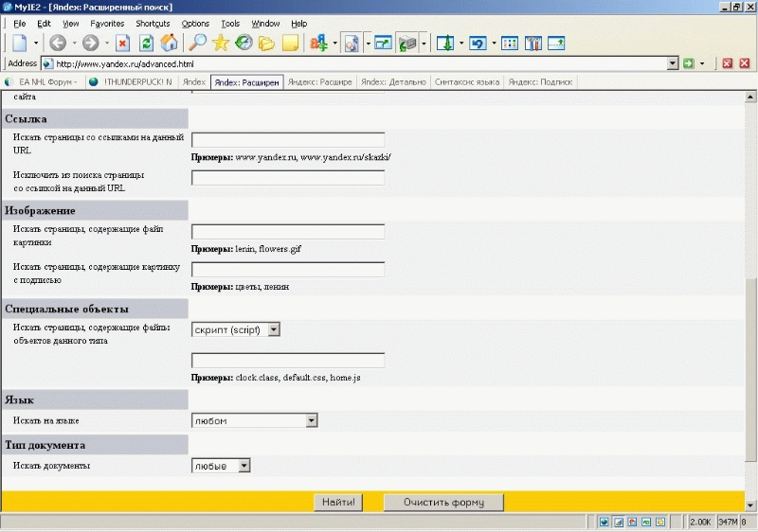The width and height of the screenshot is (758, 532).
Task: Open the object type dropdown 'скрипт (script)'
Action: pos(236,329)
